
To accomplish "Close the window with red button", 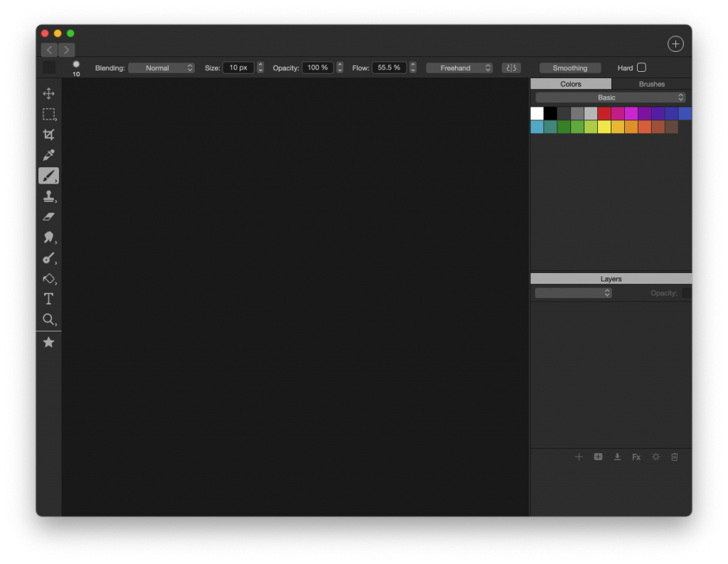I will pyautogui.click(x=45, y=33).
